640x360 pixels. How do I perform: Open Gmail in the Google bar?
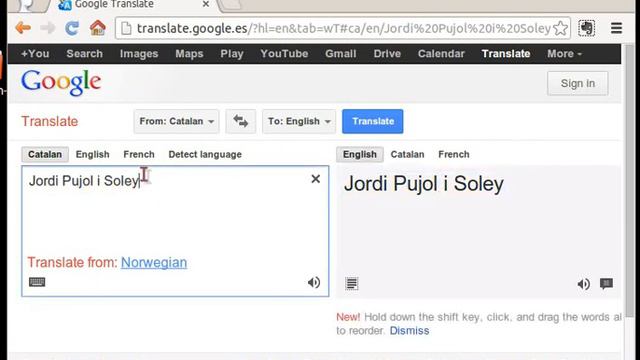click(x=340, y=53)
